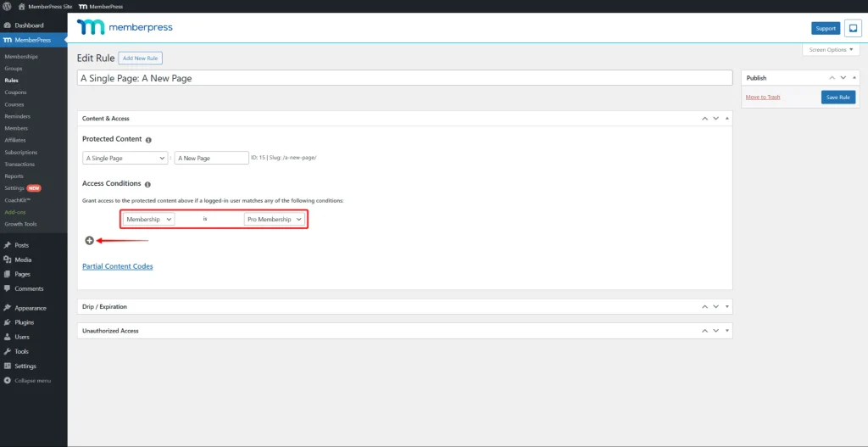Click Add New Rule button
The width and height of the screenshot is (868, 447).
point(140,59)
